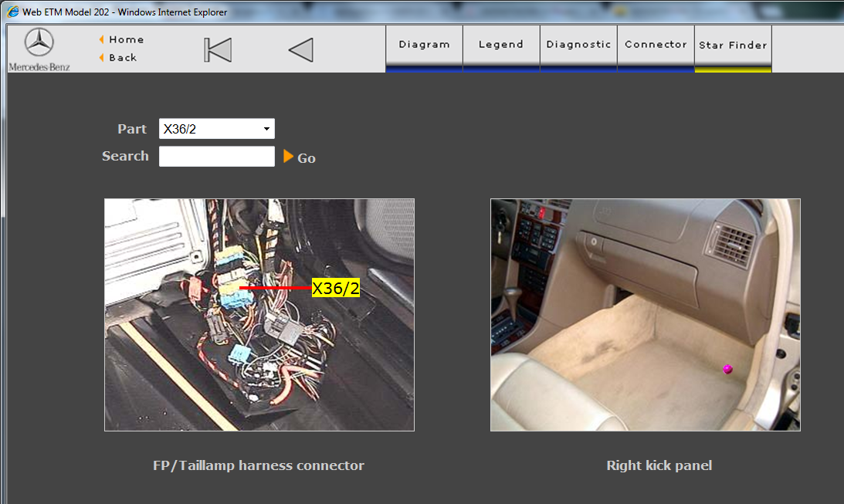Click the orange Go arrow icon
Screen dimensions: 844x504
288,157
